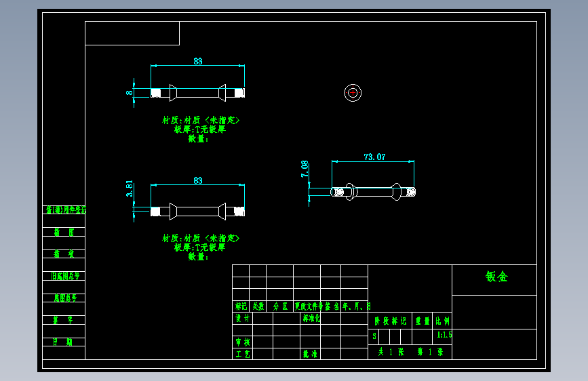
Task: Select the concentric-circle end view
Action: click(353, 93)
